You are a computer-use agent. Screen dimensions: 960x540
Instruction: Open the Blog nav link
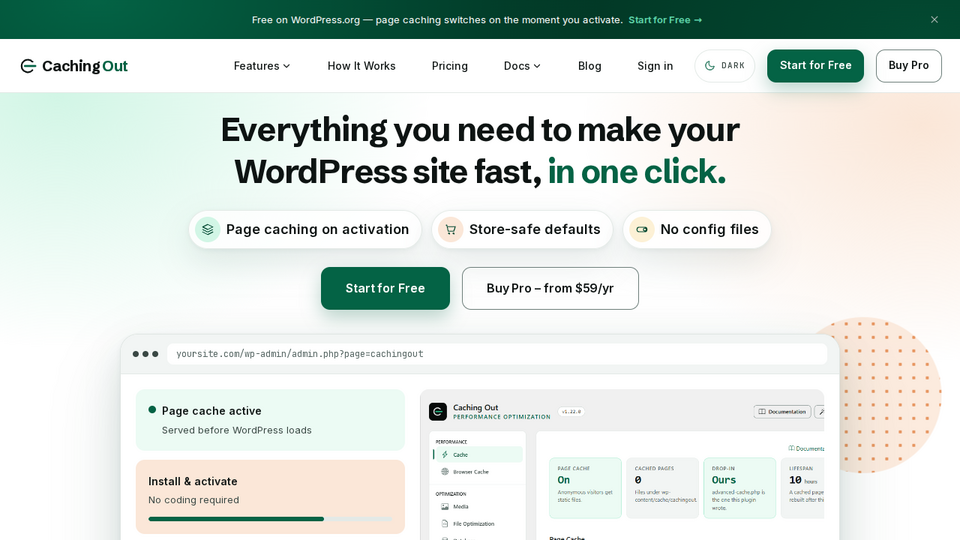[590, 66]
